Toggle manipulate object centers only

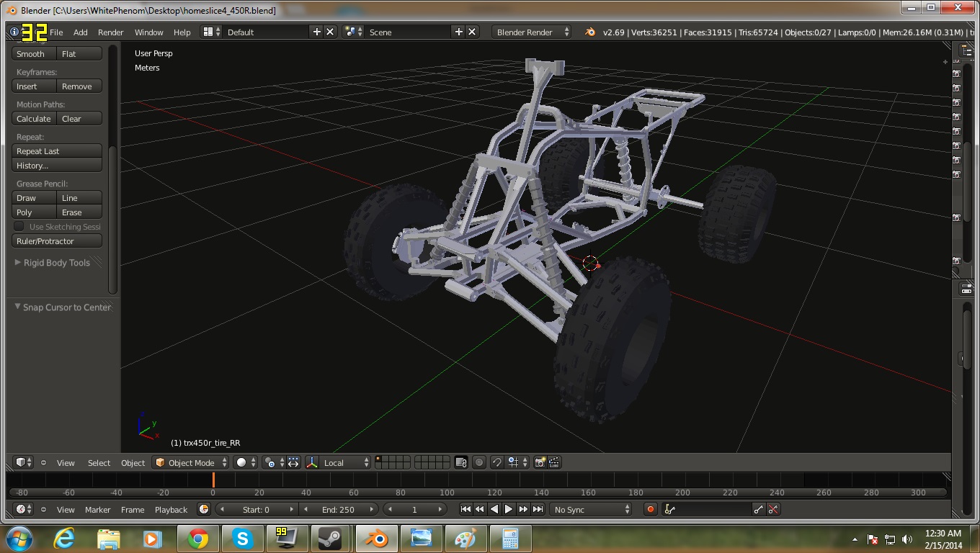pos(293,462)
